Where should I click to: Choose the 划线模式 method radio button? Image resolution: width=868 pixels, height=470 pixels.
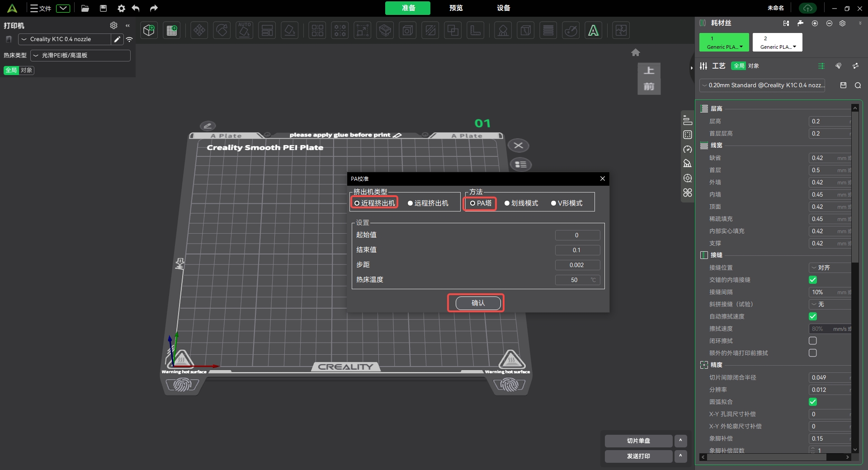pos(507,203)
